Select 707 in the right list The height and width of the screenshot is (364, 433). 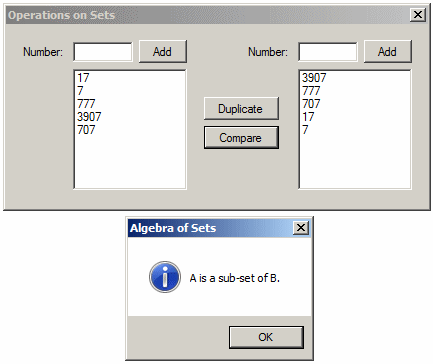[311, 104]
